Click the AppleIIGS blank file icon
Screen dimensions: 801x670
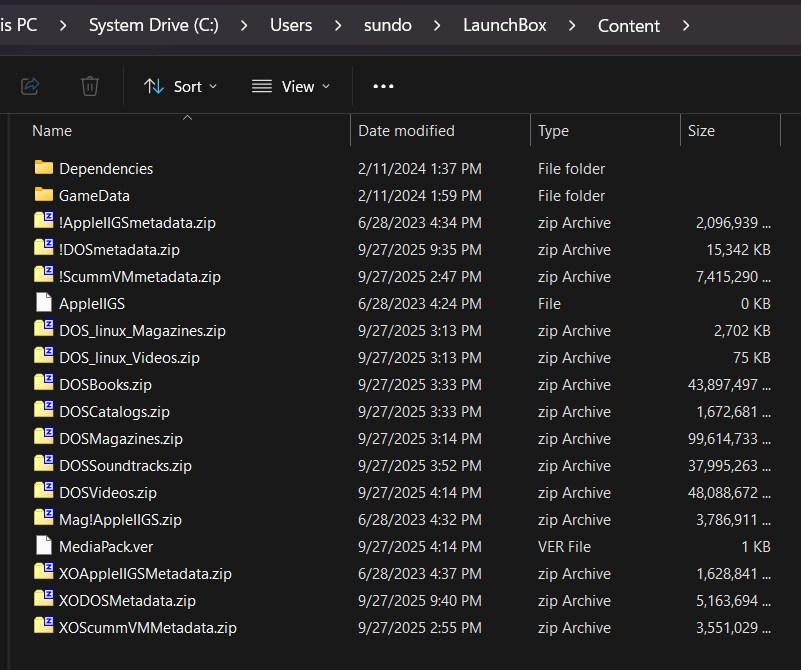pos(44,303)
